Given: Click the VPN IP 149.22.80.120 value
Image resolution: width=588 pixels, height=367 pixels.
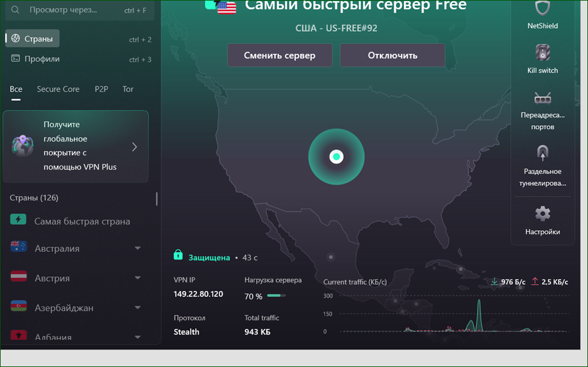Looking at the screenshot, I should pos(199,294).
